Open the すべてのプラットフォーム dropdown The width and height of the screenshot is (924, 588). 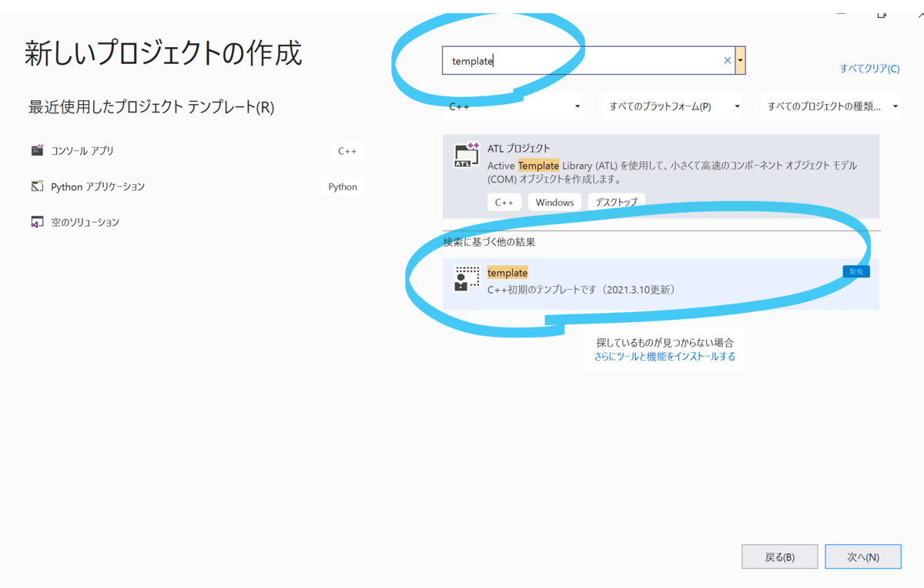click(671, 106)
